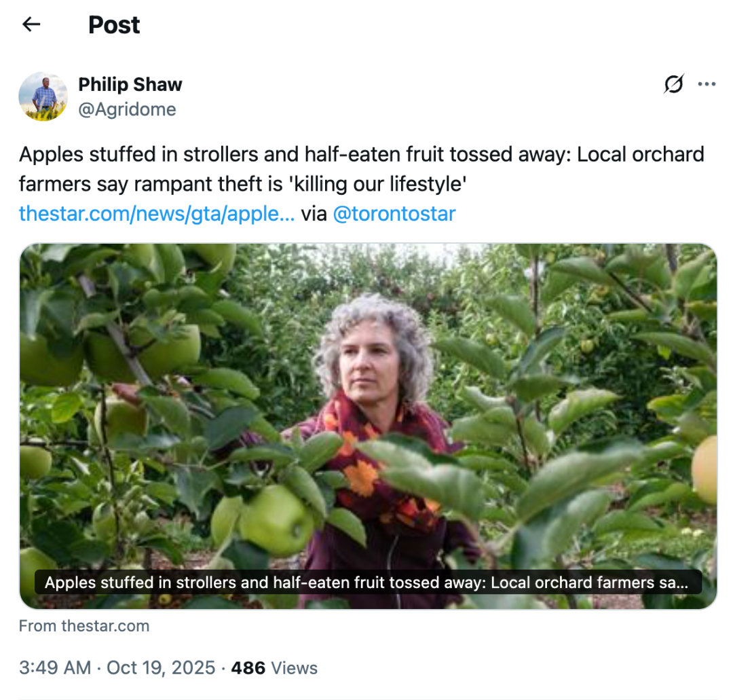Open the three-dot more options menu
This screenshot has height=700, width=733.
pos(707,84)
